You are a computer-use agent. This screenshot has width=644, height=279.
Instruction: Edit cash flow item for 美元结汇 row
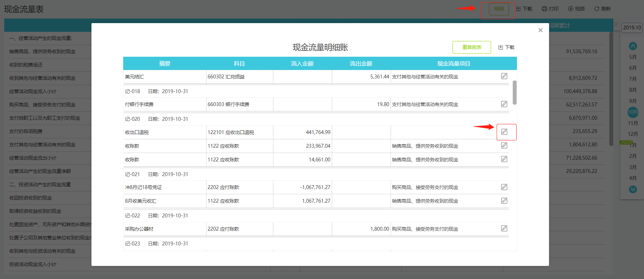[504, 76]
